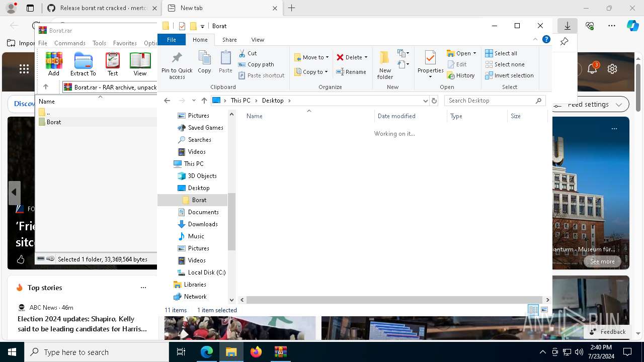Image resolution: width=644 pixels, height=362 pixels.
Task: Click the WinRAR Extract To icon
Action: point(83,64)
